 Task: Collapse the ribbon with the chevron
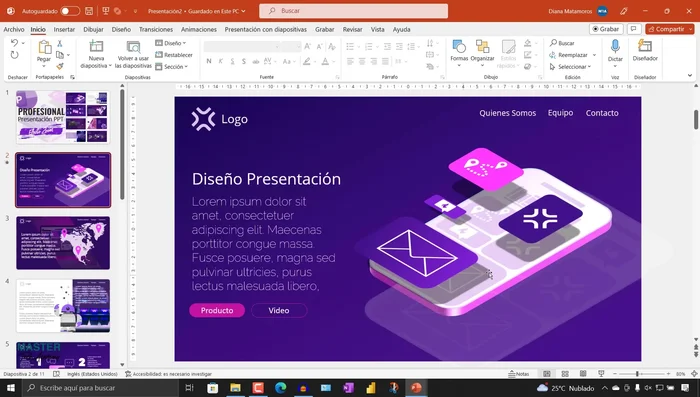[x=690, y=75]
